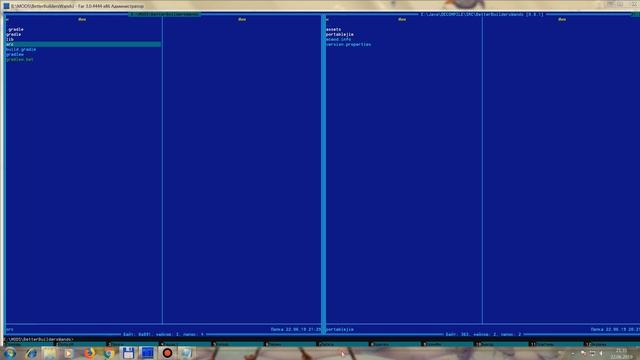The height and width of the screenshot is (360, 640).
Task: Click the red record taskbar icon
Action: 167,353
